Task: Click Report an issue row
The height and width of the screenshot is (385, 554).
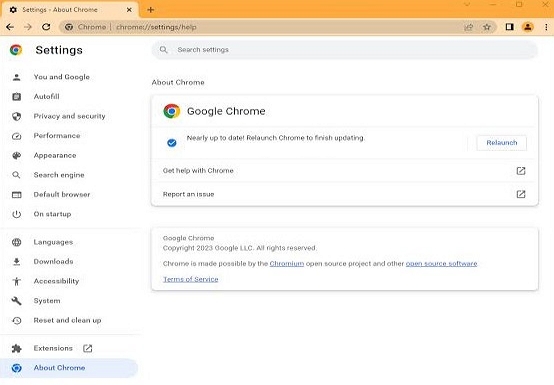Action: 344,194
